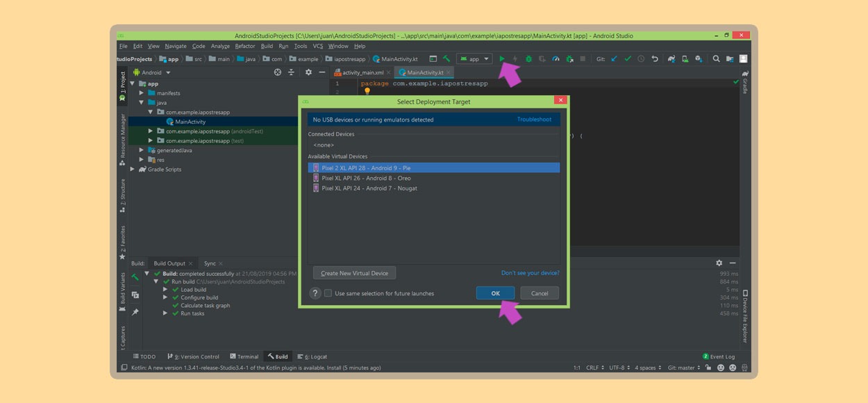Switch to the Sync tab in Build panel
Viewport: 868px width, 403px height.
point(210,263)
